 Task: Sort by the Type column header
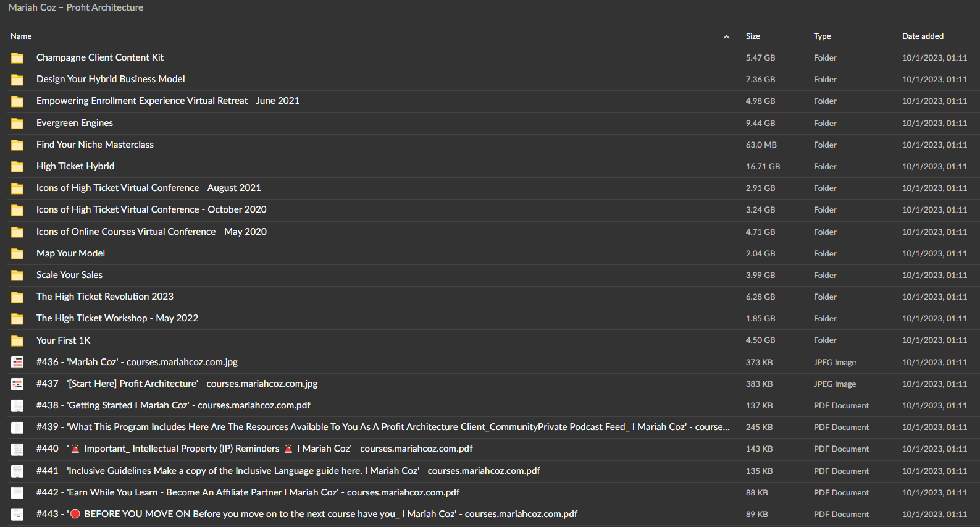tap(822, 36)
